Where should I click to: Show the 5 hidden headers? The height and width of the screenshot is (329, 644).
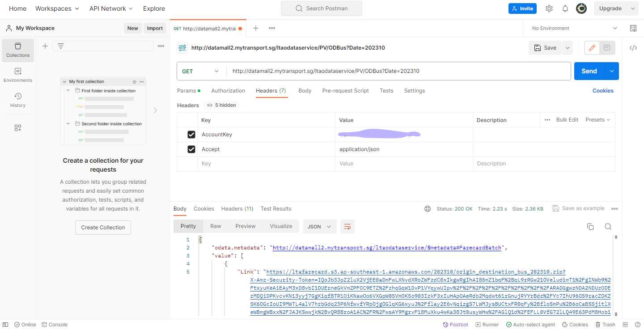tap(221, 105)
